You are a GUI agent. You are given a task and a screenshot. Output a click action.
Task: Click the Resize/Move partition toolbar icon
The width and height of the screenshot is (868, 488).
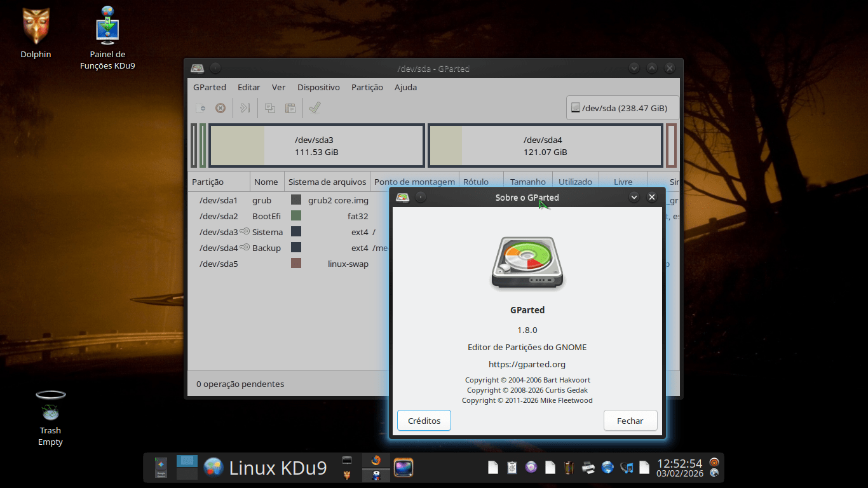click(245, 108)
